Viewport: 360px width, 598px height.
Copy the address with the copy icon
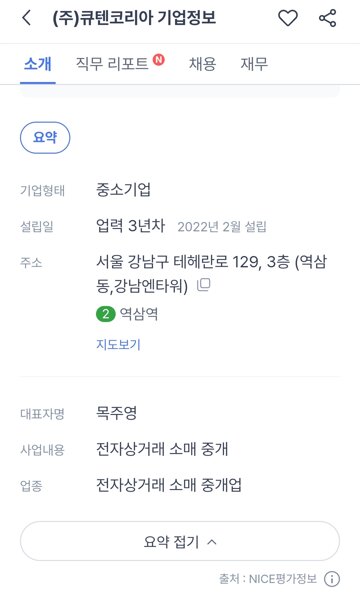204,285
